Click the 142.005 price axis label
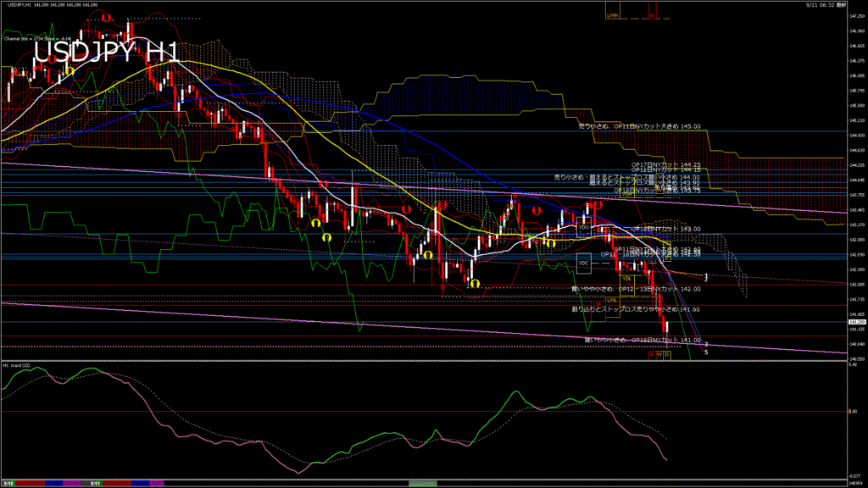This screenshot has width=868, height=488. pos(856,285)
